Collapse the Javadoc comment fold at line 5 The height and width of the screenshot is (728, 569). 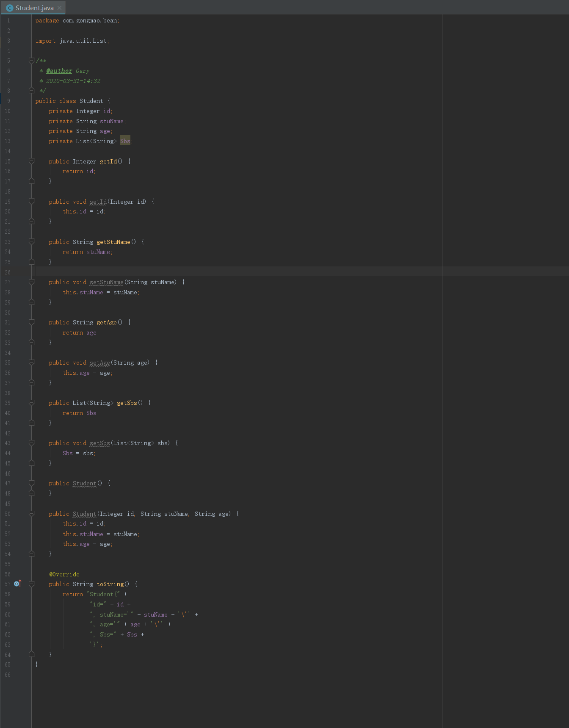coord(31,61)
